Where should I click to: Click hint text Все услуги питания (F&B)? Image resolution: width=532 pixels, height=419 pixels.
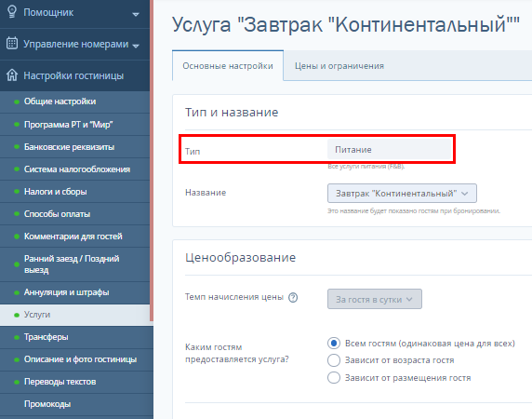(366, 167)
